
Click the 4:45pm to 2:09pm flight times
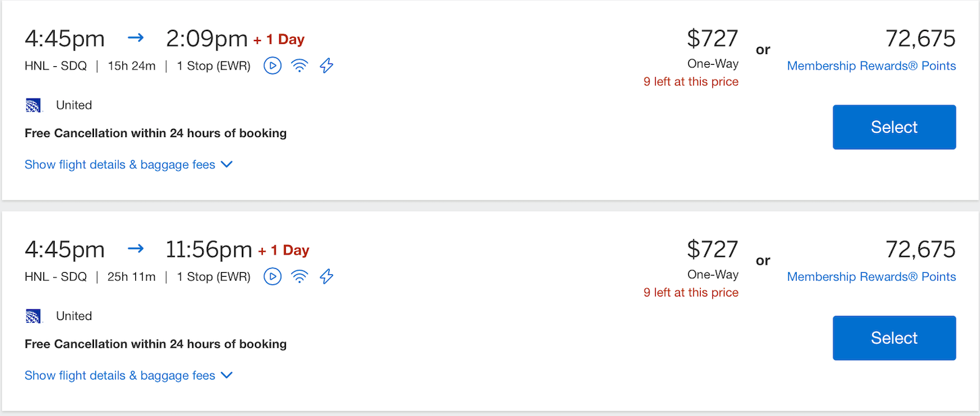tap(136, 39)
